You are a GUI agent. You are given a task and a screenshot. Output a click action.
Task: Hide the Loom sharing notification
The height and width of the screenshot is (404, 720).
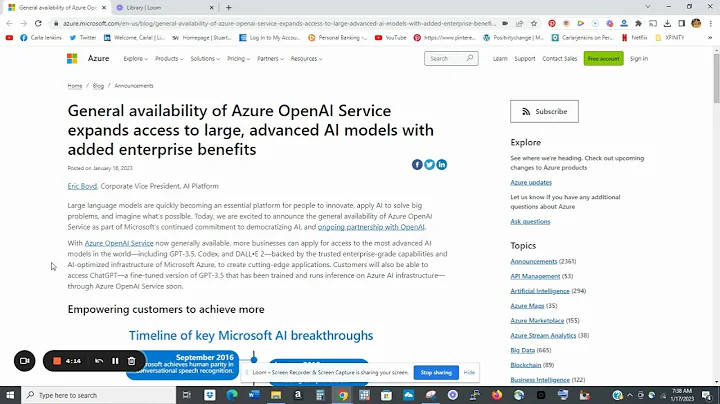(x=469, y=372)
